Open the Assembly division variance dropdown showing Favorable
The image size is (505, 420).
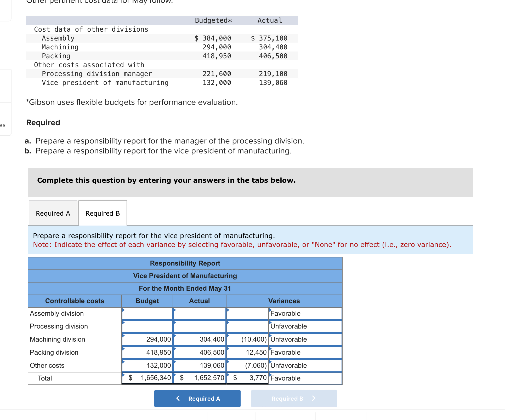pos(305,313)
